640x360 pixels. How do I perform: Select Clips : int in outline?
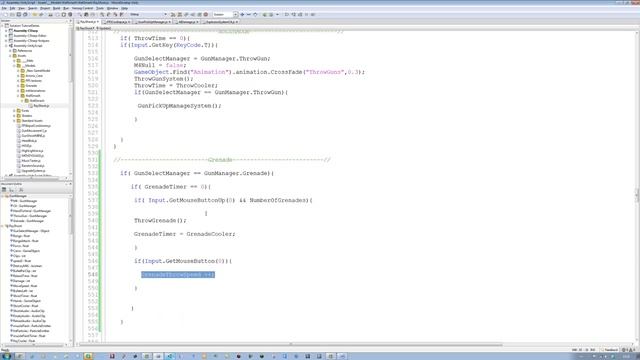[x=19, y=256]
